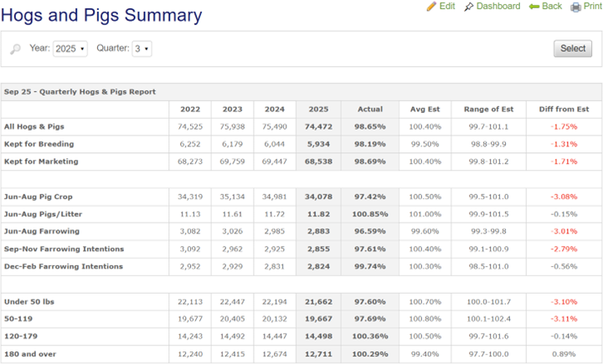This screenshot has height=364, width=603.
Task: Click the pencil Edit icon
Action: pyautogui.click(x=431, y=7)
